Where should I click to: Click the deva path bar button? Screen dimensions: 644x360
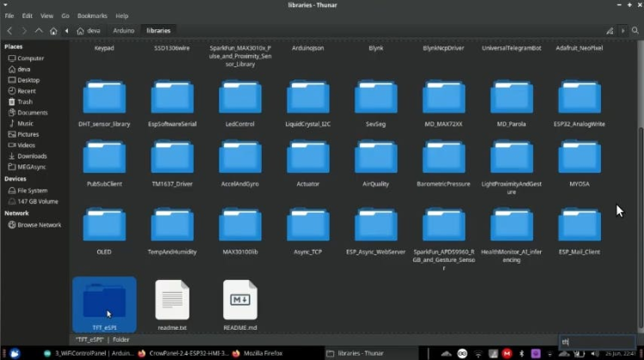coord(89,31)
